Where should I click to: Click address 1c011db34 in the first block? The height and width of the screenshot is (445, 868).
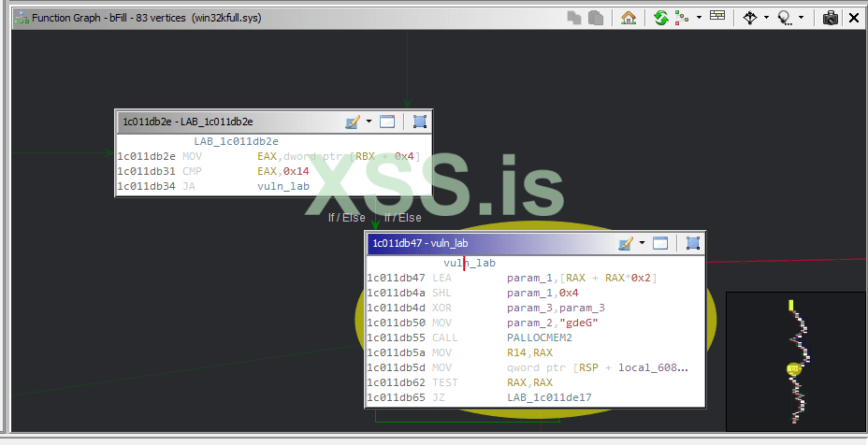tap(146, 186)
